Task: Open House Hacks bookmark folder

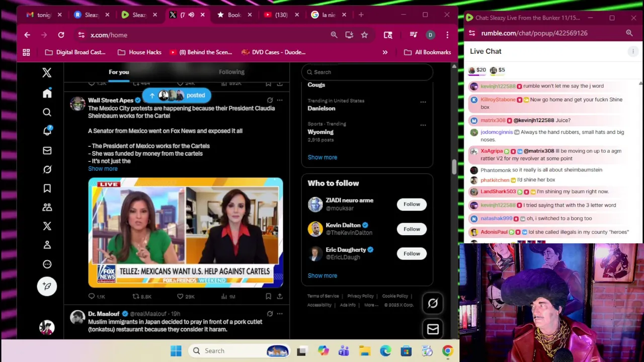Action: (139, 52)
